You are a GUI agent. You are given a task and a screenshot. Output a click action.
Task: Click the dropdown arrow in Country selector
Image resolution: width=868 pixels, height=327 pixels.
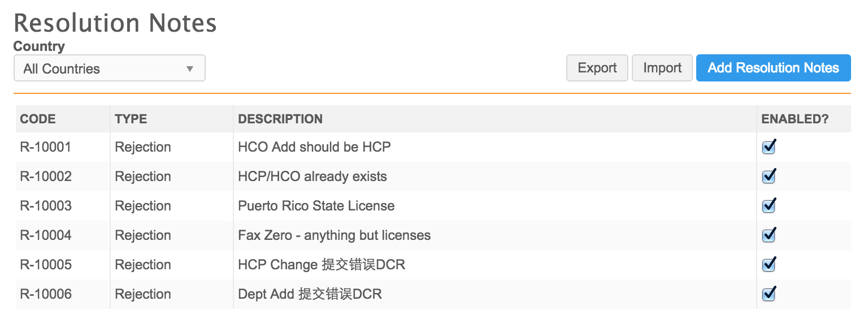pos(190,69)
